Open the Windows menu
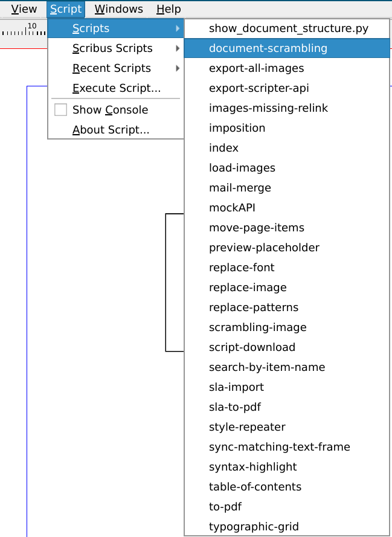This screenshot has height=537, width=392. (118, 9)
